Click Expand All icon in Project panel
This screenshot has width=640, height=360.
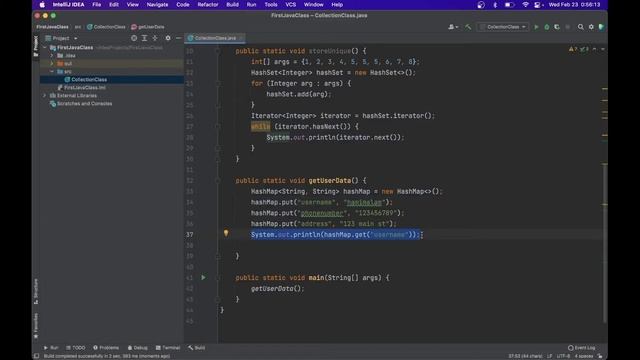point(144,38)
